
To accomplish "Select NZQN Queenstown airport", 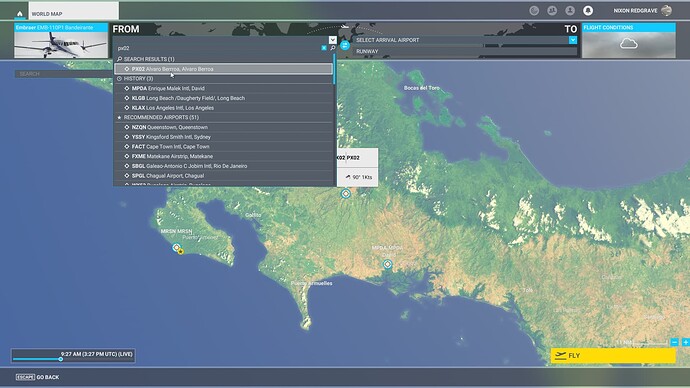I will coord(223,127).
